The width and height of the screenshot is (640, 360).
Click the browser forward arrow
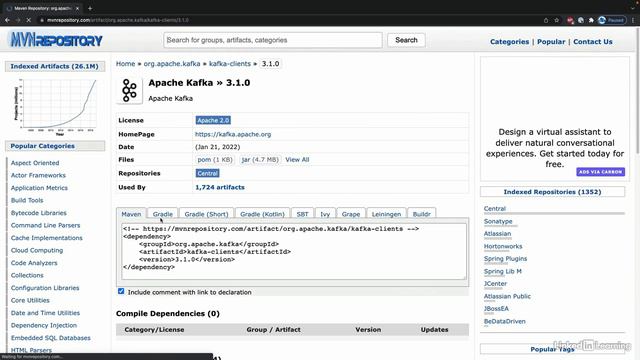tap(18, 20)
